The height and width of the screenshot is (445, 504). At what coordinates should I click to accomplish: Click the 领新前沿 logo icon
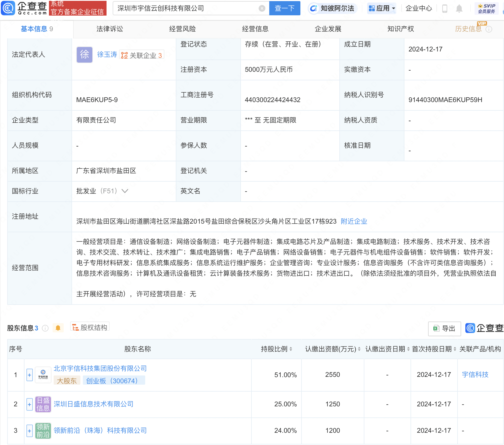pyautogui.click(x=43, y=431)
